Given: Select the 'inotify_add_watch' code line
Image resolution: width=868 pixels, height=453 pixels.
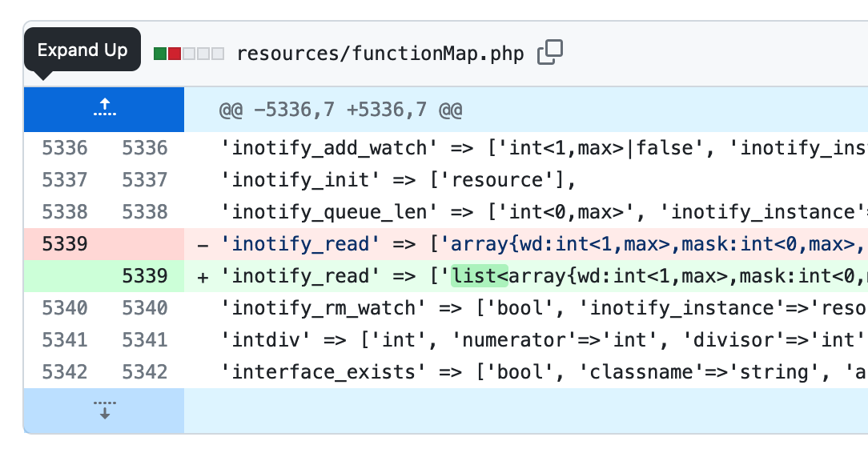Looking at the screenshot, I should click(x=526, y=148).
